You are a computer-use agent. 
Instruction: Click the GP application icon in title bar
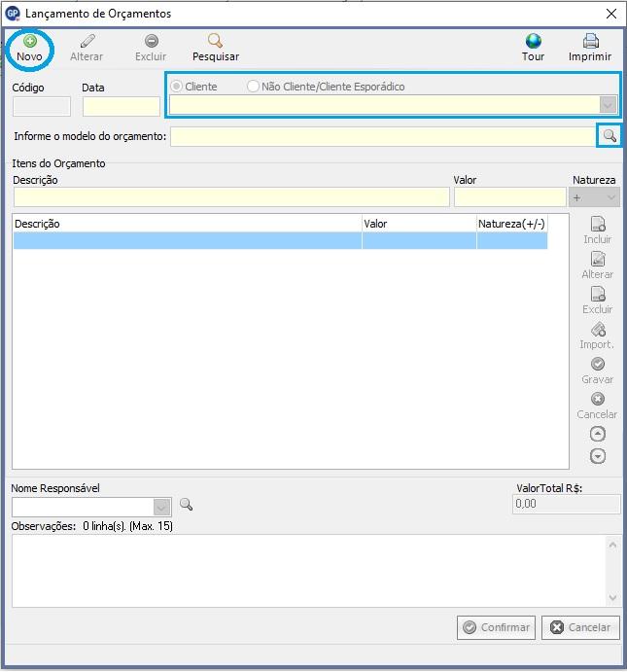(x=13, y=14)
